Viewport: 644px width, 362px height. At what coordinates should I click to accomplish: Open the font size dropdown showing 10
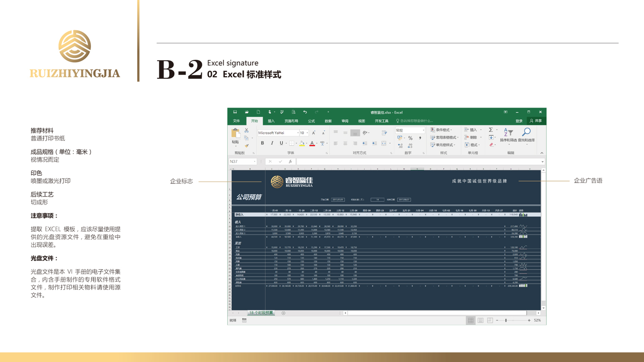click(x=307, y=133)
